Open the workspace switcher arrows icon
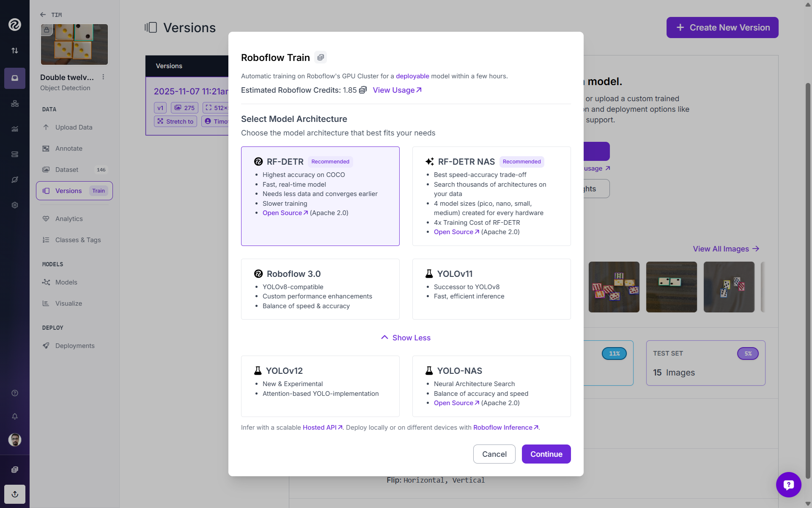812x508 pixels. click(x=15, y=50)
